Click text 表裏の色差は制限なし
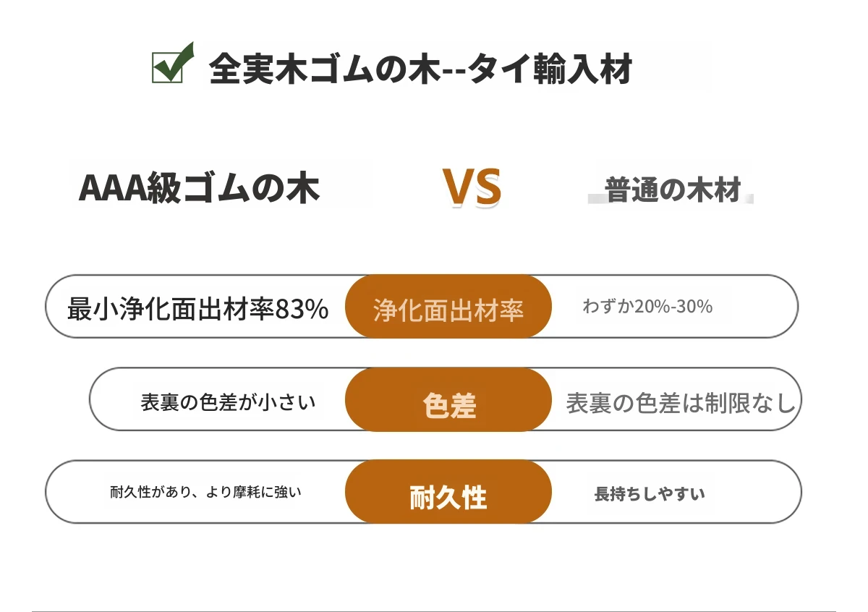 (681, 403)
